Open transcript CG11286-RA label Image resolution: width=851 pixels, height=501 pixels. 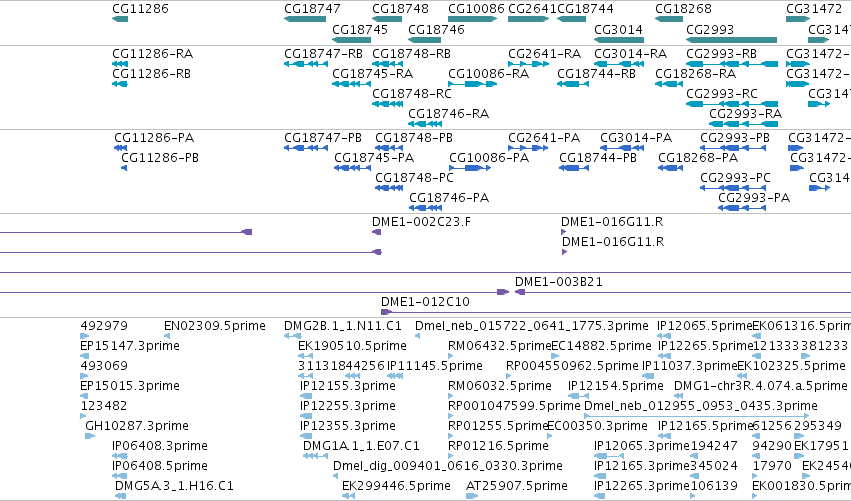[x=153, y=54]
